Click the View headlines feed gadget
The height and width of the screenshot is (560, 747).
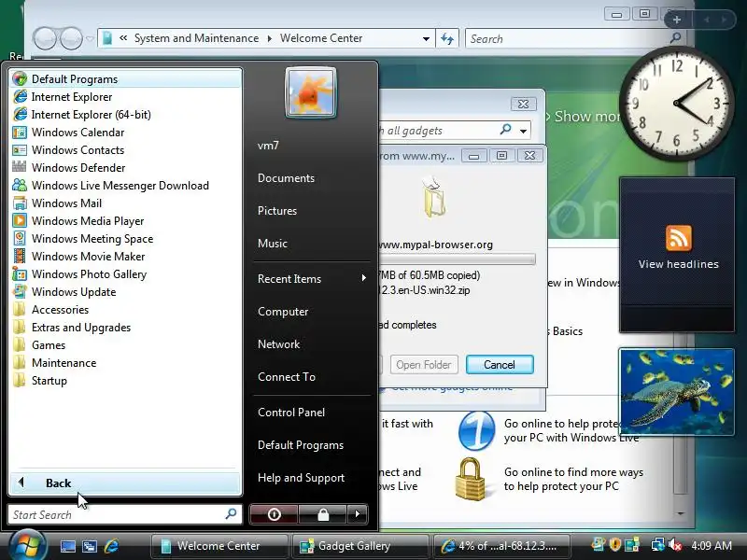677,254
